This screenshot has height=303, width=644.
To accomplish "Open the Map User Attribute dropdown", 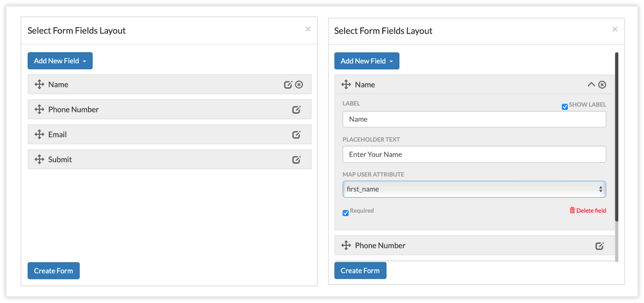I will (474, 189).
